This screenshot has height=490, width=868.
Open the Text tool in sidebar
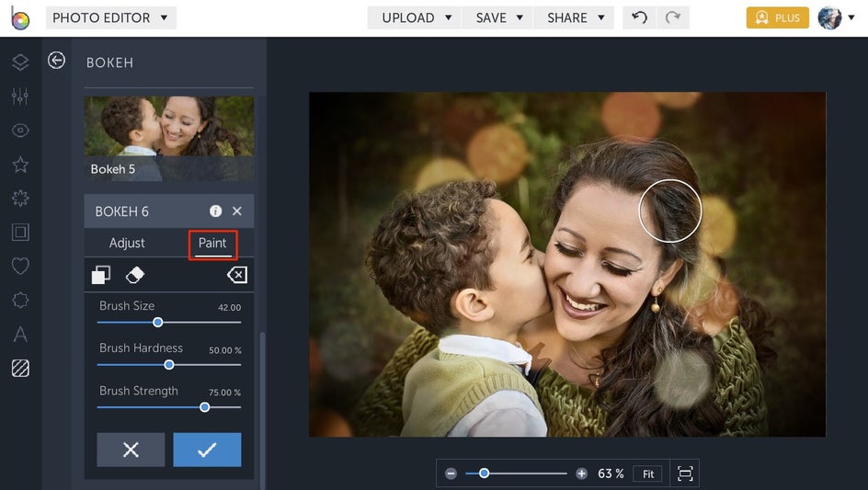[x=20, y=334]
